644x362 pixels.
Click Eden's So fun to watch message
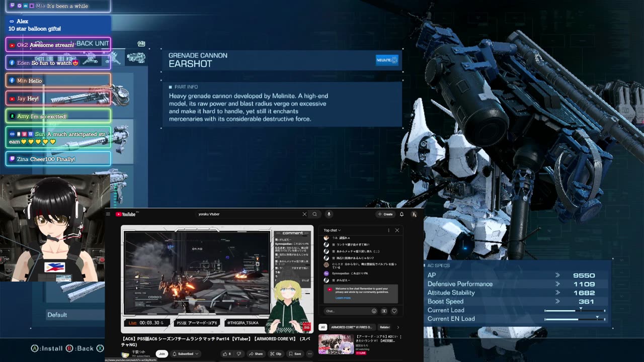click(x=58, y=62)
